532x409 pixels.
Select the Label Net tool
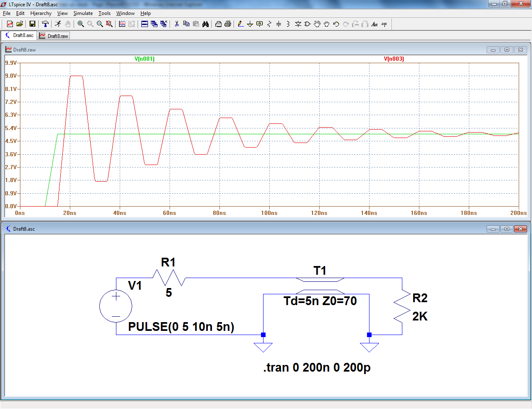coord(260,24)
